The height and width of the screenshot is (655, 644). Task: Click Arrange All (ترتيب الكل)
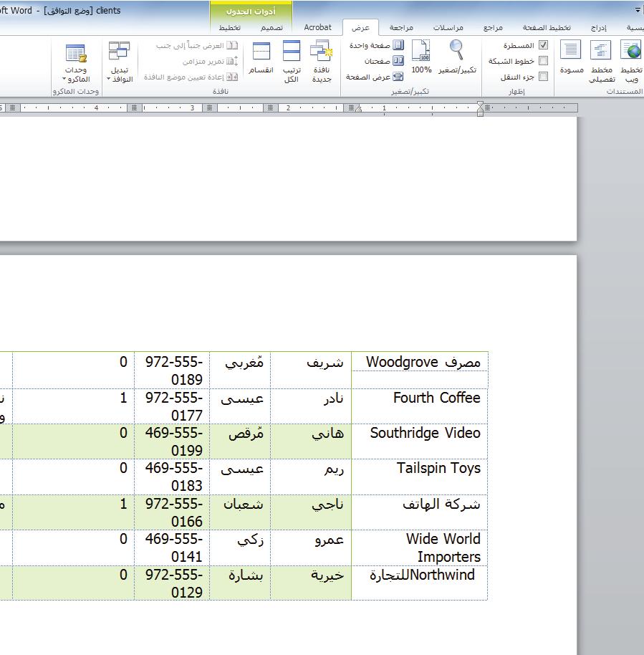[x=291, y=62]
